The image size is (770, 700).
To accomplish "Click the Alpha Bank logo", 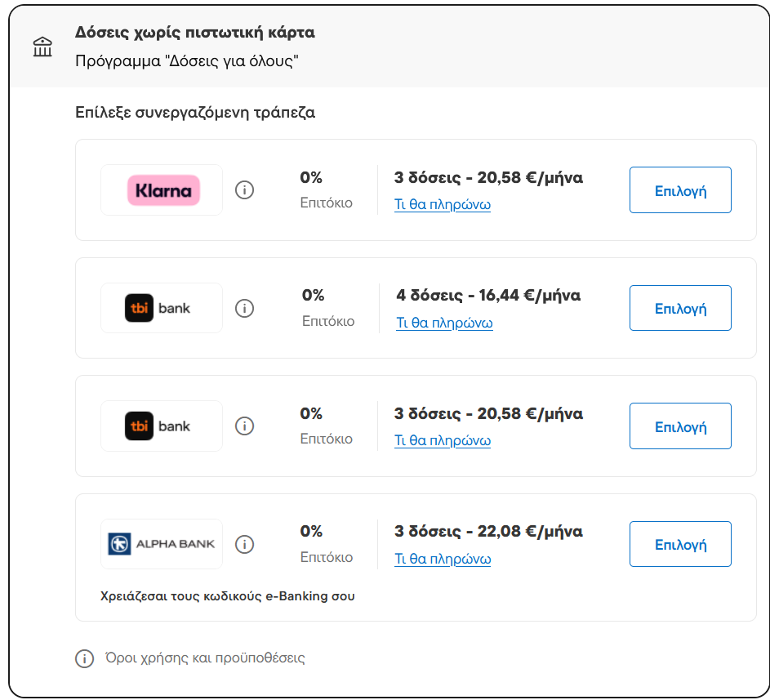I will (x=162, y=544).
